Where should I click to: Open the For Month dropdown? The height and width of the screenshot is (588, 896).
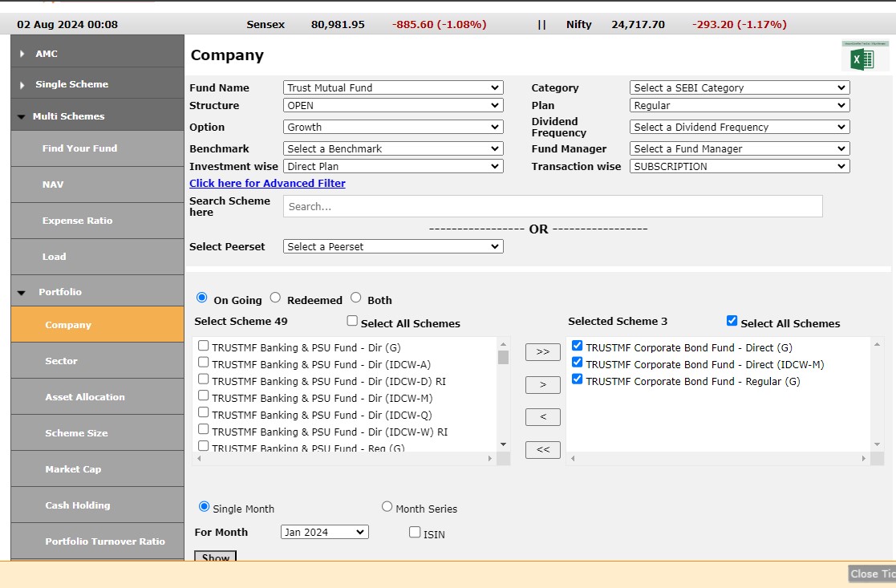324,532
